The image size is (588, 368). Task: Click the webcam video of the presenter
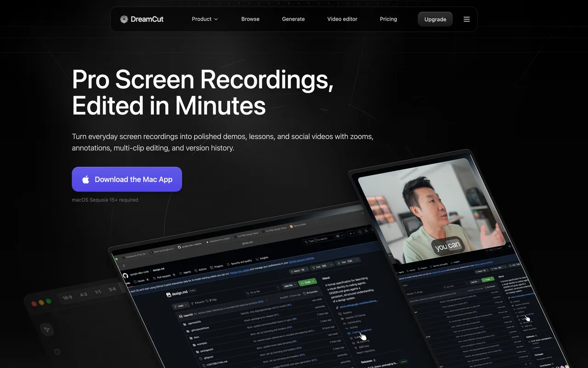click(431, 210)
